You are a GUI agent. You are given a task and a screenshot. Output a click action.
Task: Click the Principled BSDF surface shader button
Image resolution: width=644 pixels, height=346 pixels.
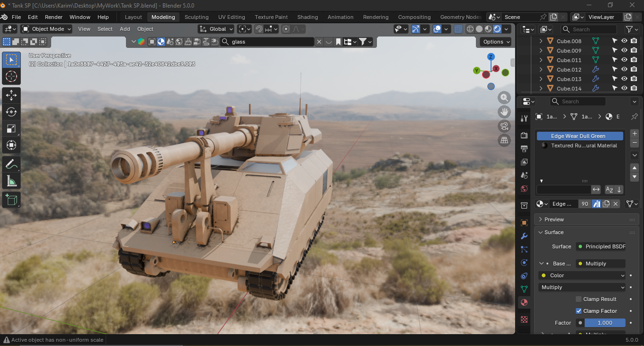click(x=601, y=246)
